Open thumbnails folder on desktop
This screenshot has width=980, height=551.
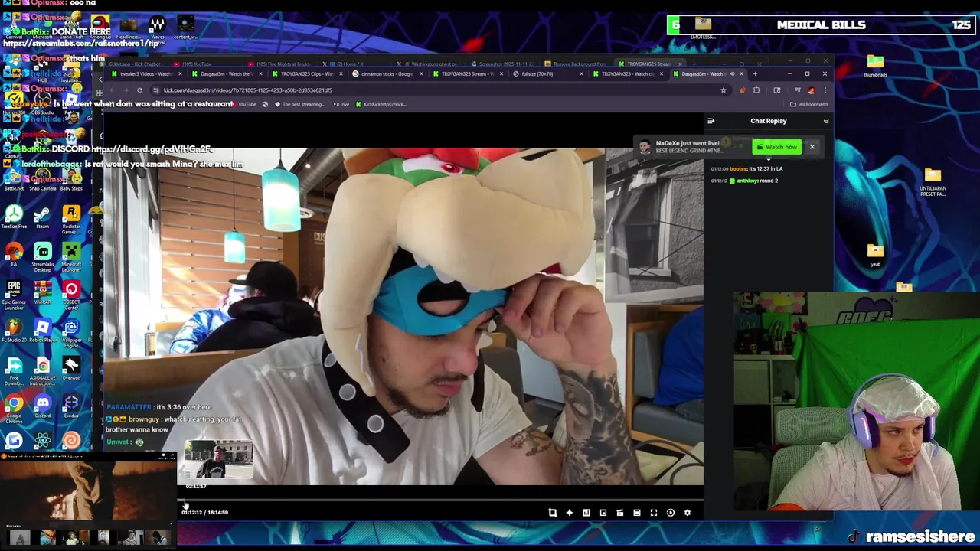pyautogui.click(x=875, y=66)
